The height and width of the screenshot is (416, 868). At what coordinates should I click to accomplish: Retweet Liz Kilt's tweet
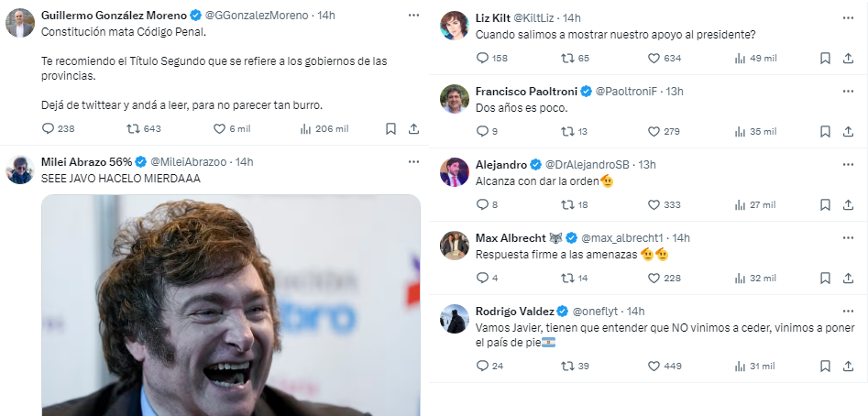point(568,58)
